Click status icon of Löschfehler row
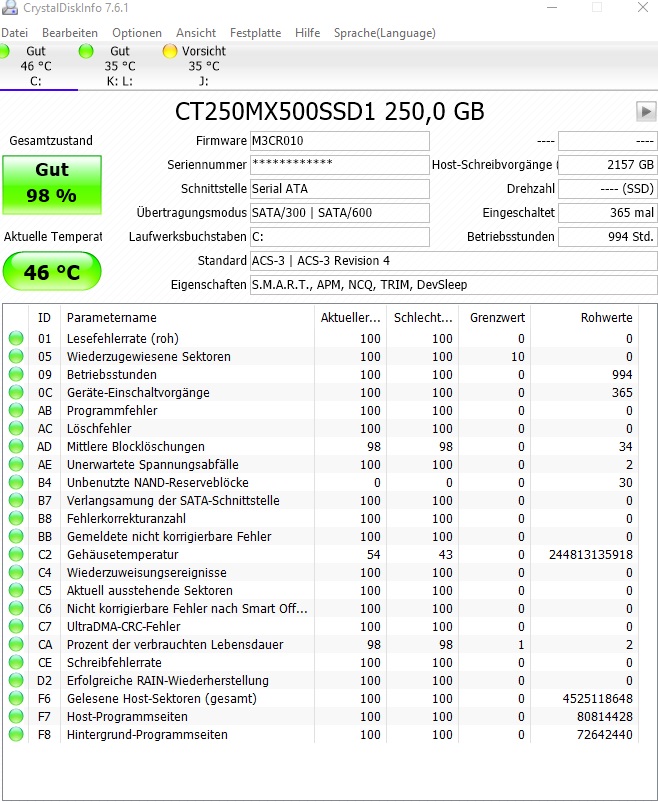The height and width of the screenshot is (802, 658). coord(16,428)
